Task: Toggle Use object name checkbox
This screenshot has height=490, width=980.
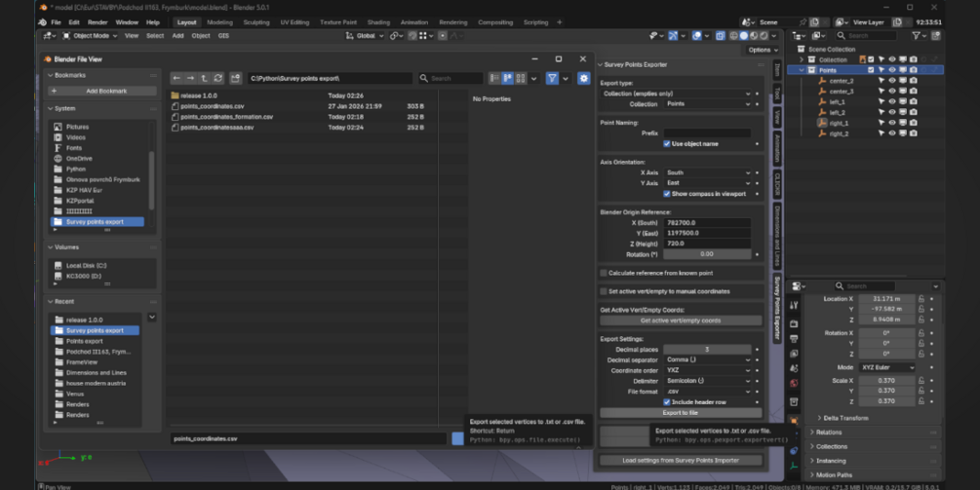Action: [667, 143]
